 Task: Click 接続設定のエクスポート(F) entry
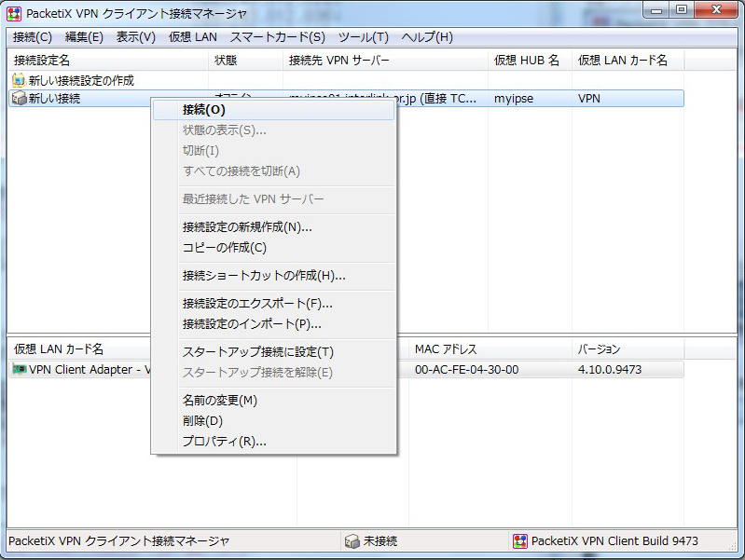(x=257, y=303)
